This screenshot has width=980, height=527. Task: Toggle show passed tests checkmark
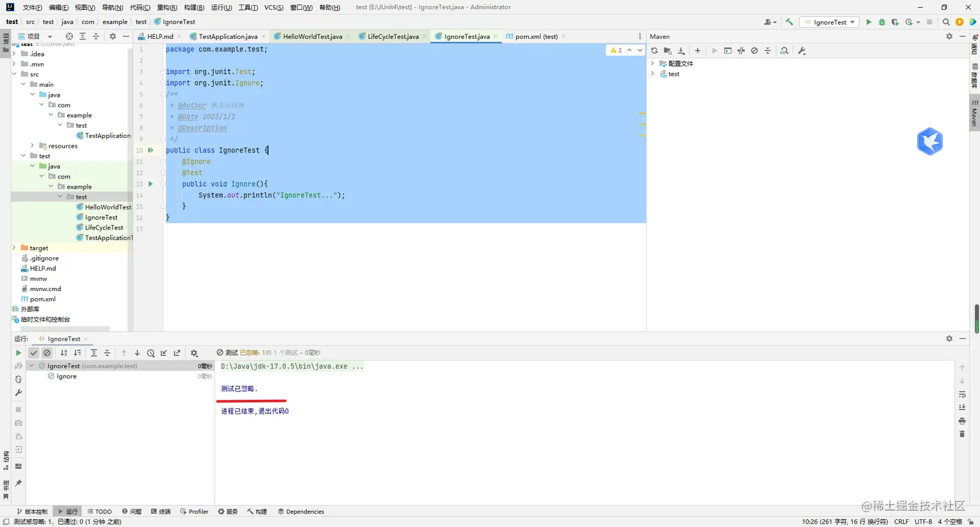[34, 353]
